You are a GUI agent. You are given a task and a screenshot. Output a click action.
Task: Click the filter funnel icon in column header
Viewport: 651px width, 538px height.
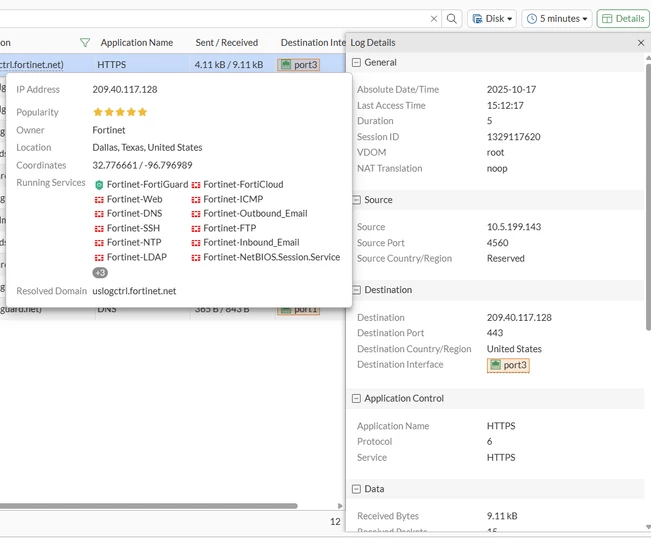click(x=85, y=42)
